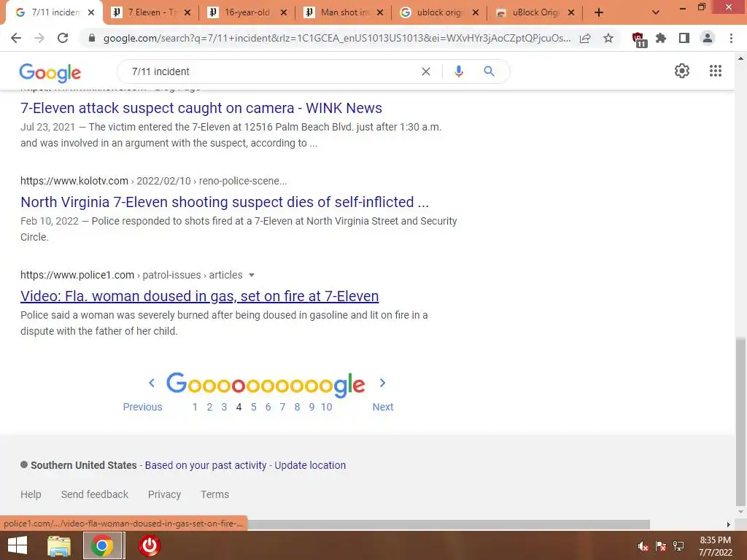Open the Help footer link
The width and height of the screenshot is (747, 560).
31,494
